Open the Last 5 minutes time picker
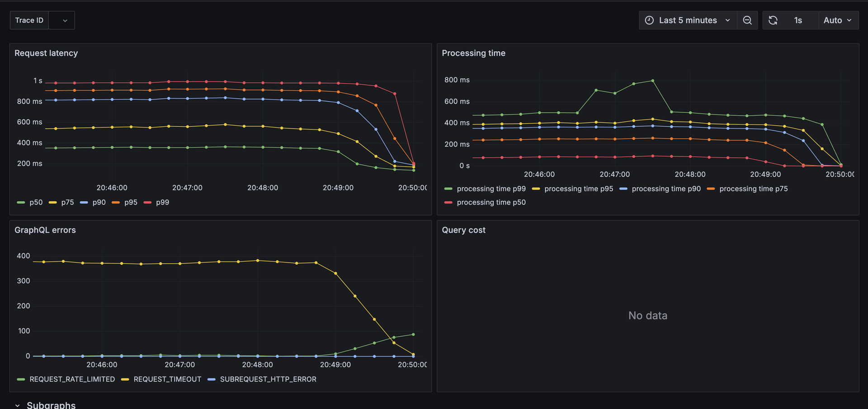The width and height of the screenshot is (868, 409). [687, 20]
